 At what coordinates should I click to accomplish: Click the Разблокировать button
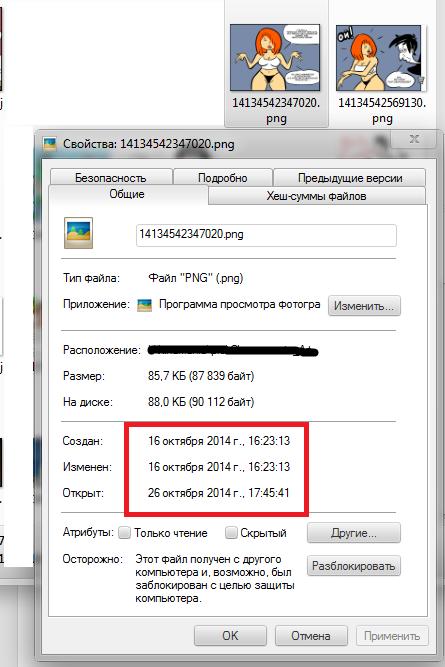pos(354,566)
